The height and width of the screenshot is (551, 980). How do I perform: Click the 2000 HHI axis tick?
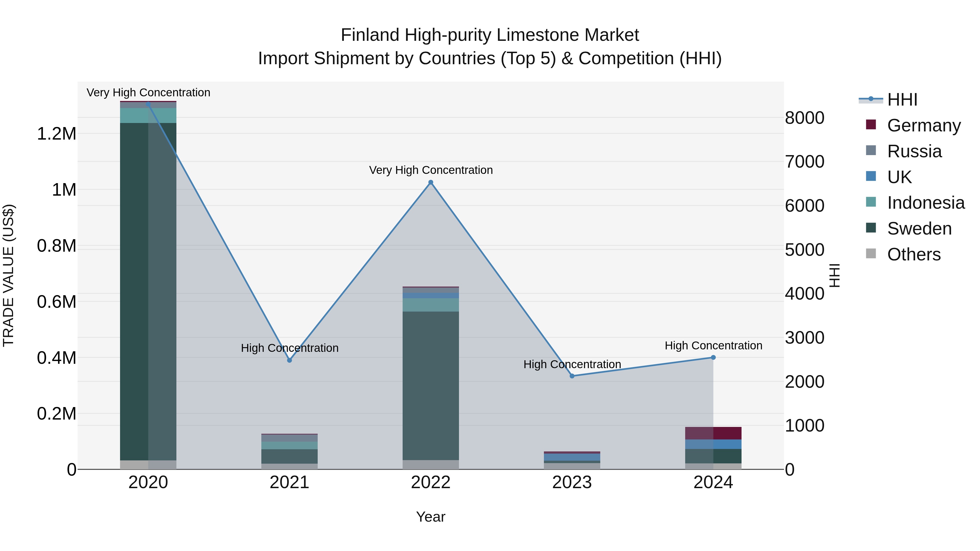coord(805,382)
